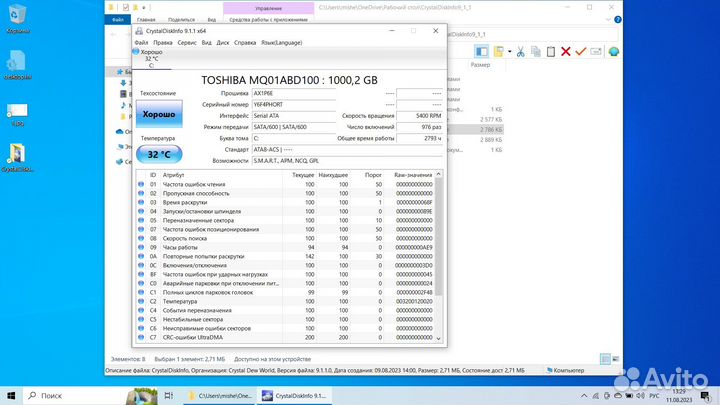Expand the Explorer ribbon chevron
Viewport: 720px width, 405px height.
click(x=608, y=20)
